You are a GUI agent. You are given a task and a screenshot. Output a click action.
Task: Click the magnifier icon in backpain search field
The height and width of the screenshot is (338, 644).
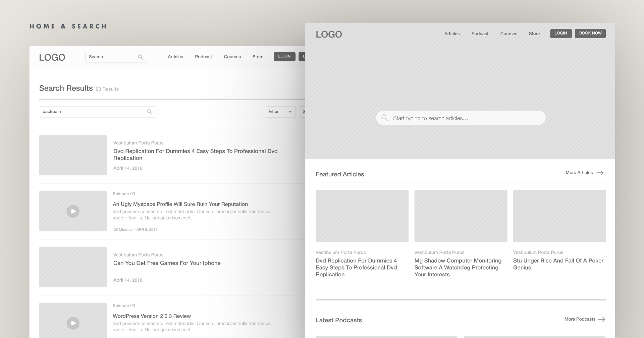pyautogui.click(x=150, y=112)
